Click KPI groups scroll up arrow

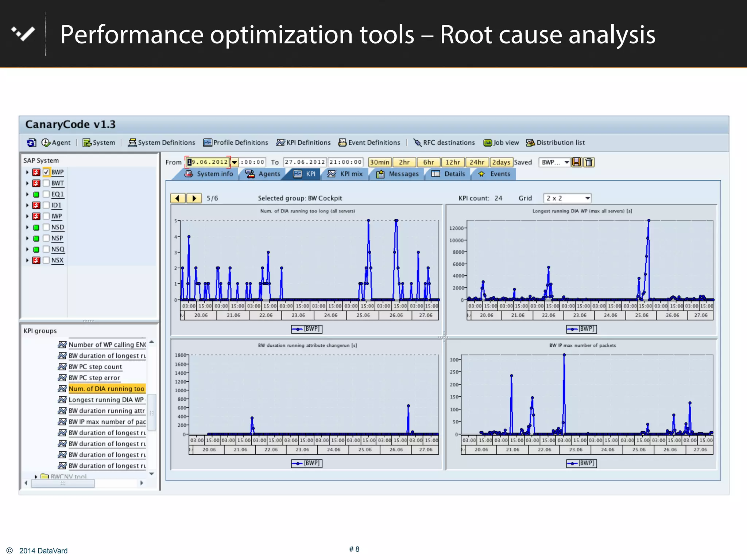[x=152, y=342]
